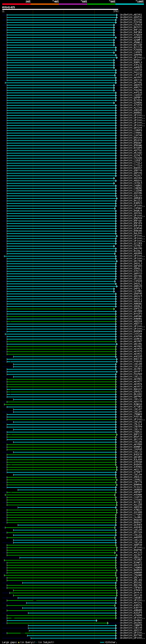Click the green ~80% identity legend segment

pos(101,4)
